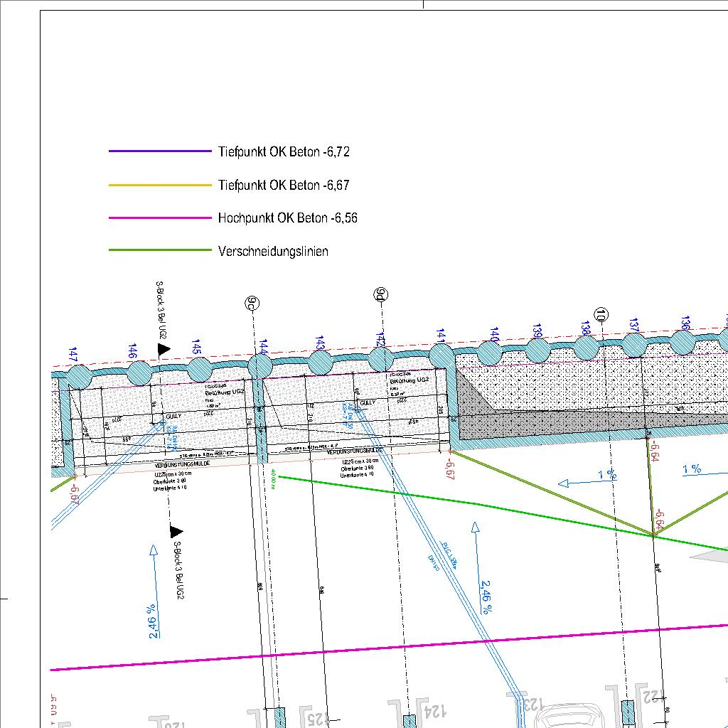
Task: Select the grid axis bubble 9d
Action: [380, 294]
